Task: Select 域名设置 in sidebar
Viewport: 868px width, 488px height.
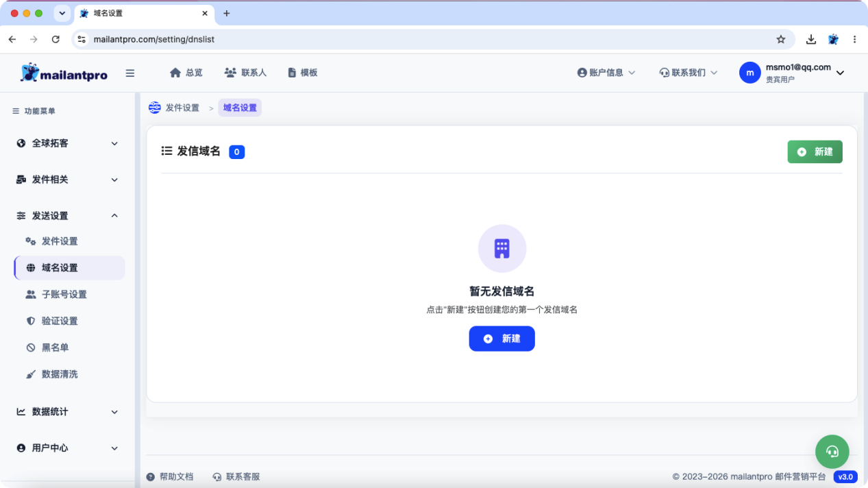Action: click(69, 268)
